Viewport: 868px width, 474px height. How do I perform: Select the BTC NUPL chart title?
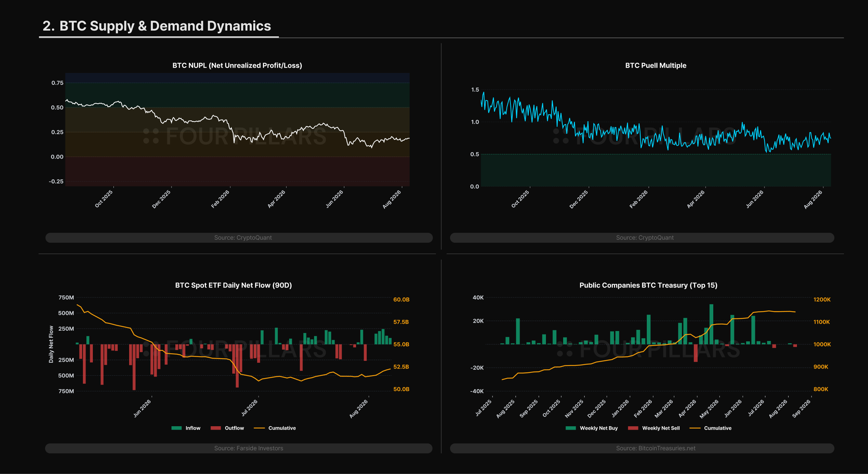(x=237, y=65)
